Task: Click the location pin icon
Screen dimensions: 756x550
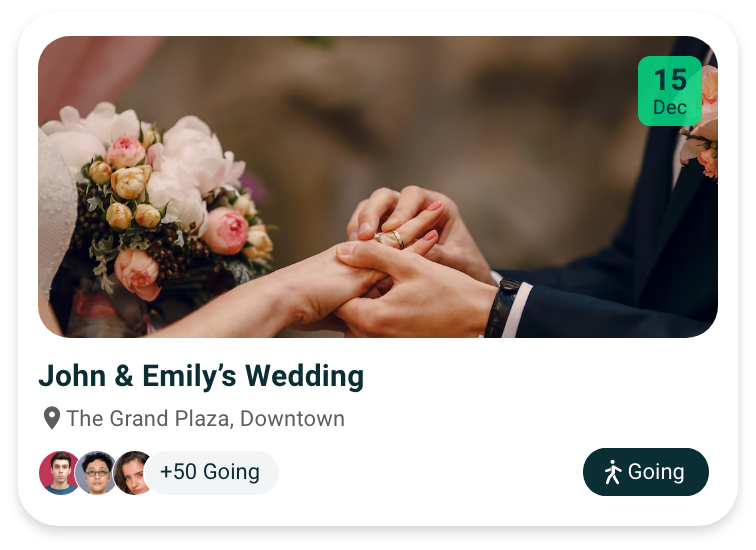Action: tap(52, 418)
